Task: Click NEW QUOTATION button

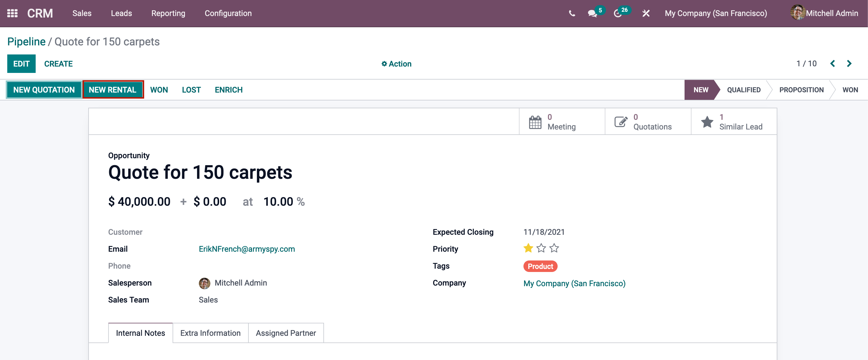Action: (44, 90)
